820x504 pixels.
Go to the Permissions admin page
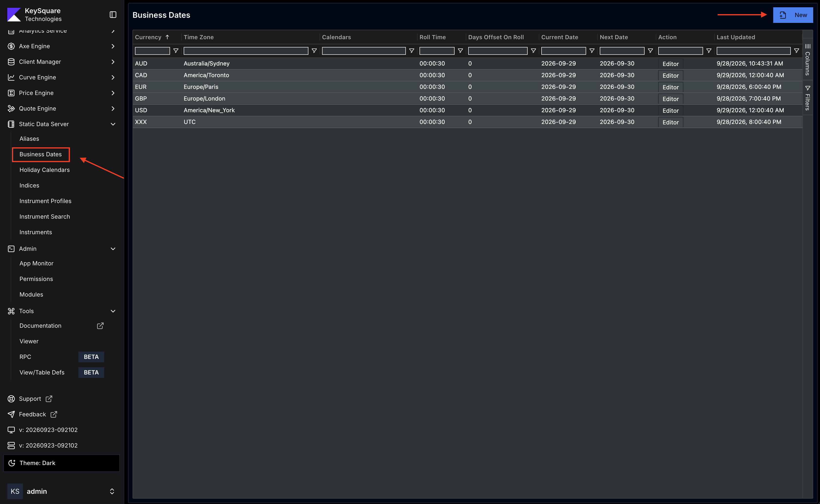[x=36, y=279]
